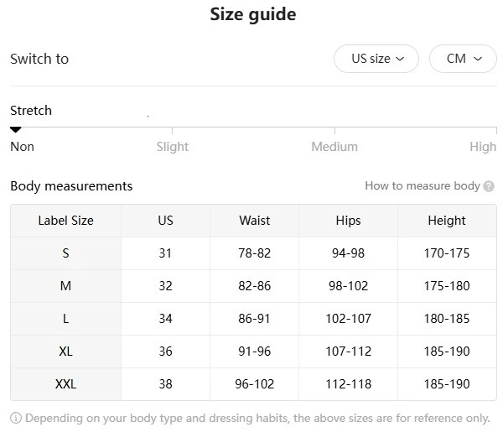Viewport: 503px width, 448px height.
Task: Select the XXL size row label
Action: (x=65, y=384)
